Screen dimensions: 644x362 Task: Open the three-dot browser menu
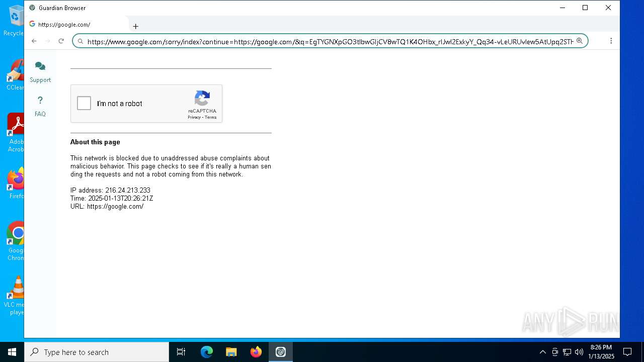coord(611,41)
